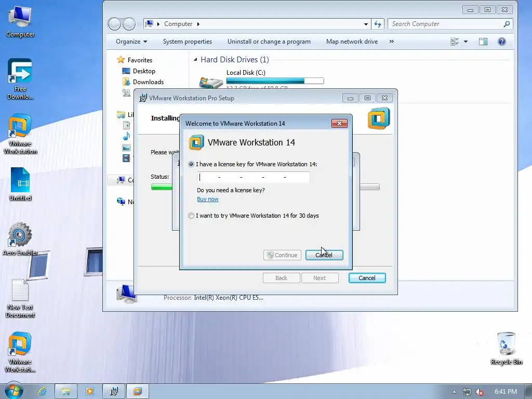Click Cancel in VMware Workstation Pro Setup
This screenshot has height=399, width=532.
(367, 278)
